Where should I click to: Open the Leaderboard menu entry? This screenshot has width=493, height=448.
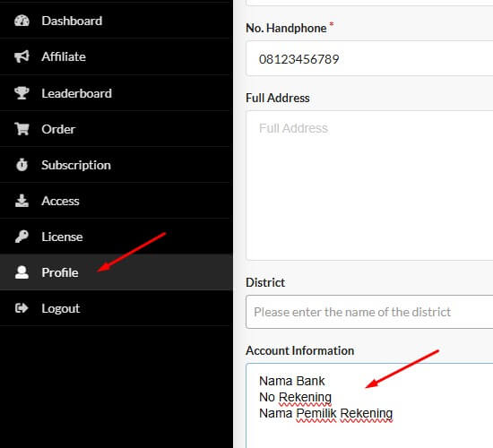(x=76, y=93)
